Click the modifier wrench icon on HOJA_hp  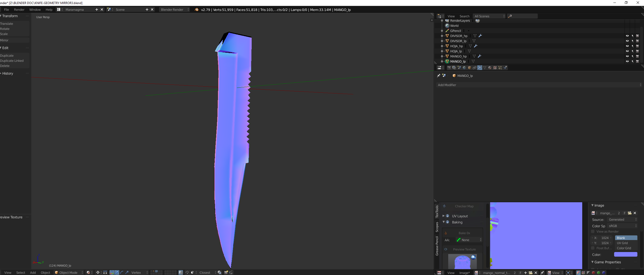tap(476, 46)
